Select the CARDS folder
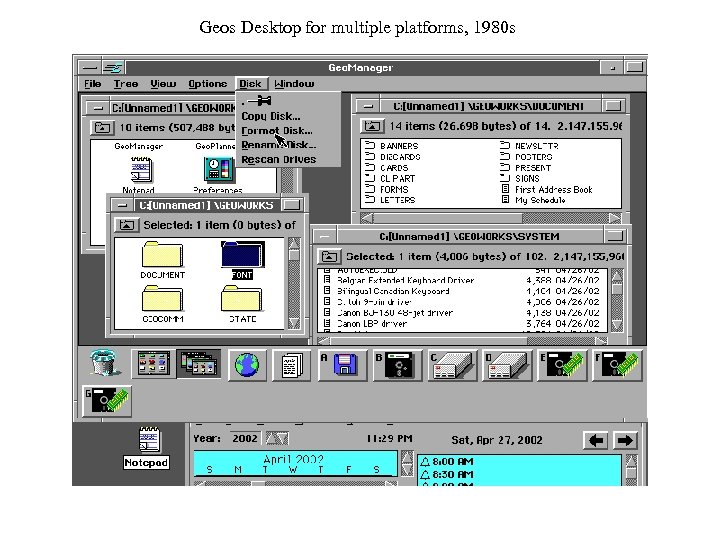Screen dimensions: 720x540 pyautogui.click(x=387, y=168)
